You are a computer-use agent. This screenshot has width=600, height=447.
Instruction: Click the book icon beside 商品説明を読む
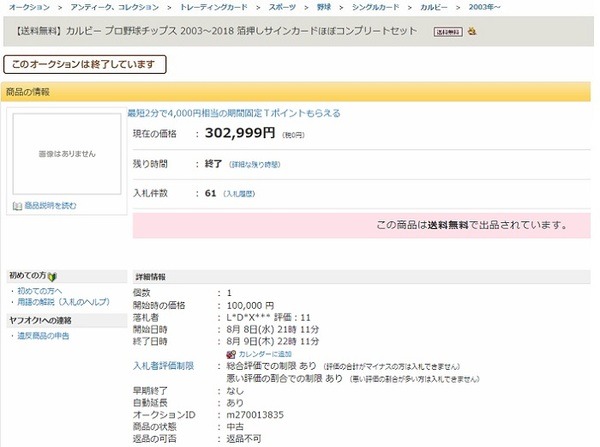point(17,206)
